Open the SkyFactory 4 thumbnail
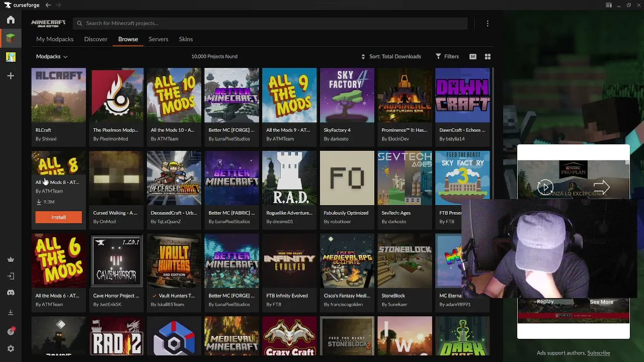The image size is (644, 362). click(x=347, y=96)
